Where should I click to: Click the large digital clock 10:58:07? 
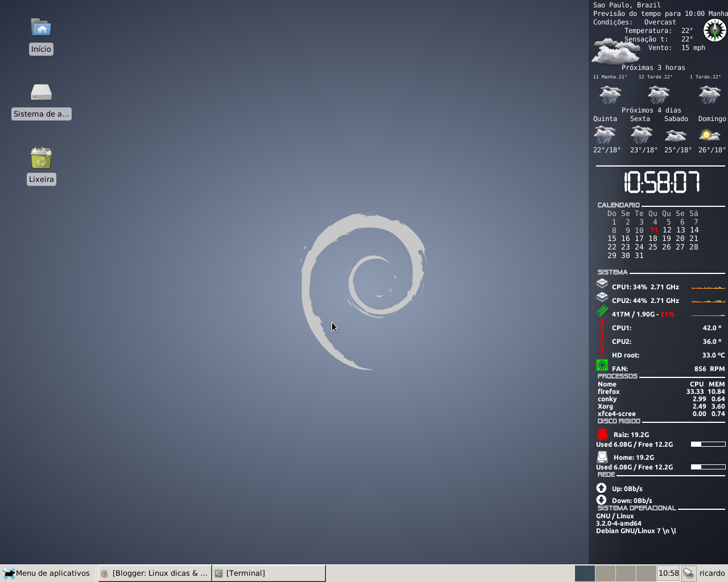662,182
